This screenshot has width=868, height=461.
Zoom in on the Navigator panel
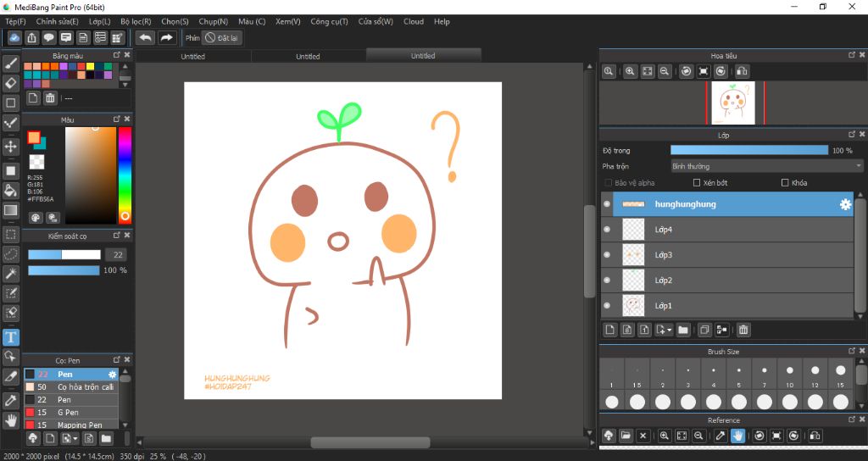tap(630, 71)
